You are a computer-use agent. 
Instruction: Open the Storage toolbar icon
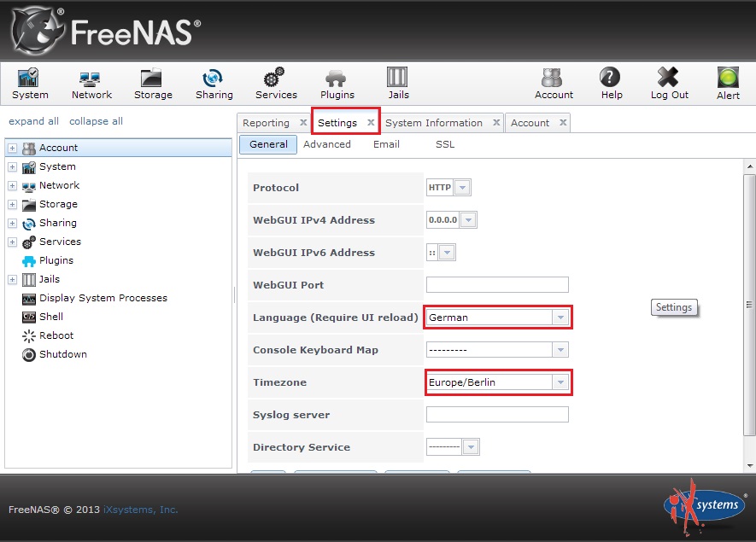point(153,84)
